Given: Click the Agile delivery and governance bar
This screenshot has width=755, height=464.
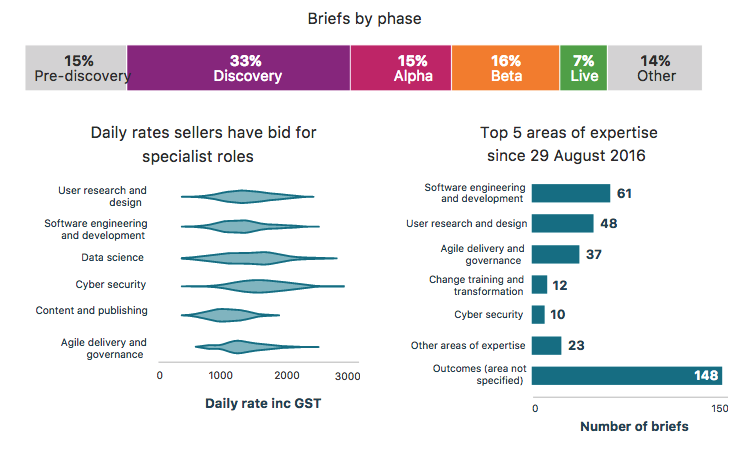Looking at the screenshot, I should (x=555, y=254).
